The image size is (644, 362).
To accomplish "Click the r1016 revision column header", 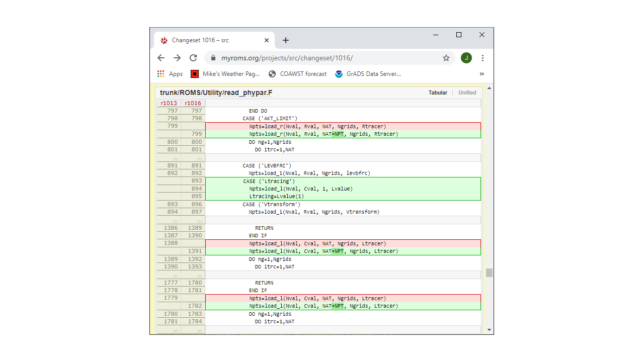I will pyautogui.click(x=193, y=103).
